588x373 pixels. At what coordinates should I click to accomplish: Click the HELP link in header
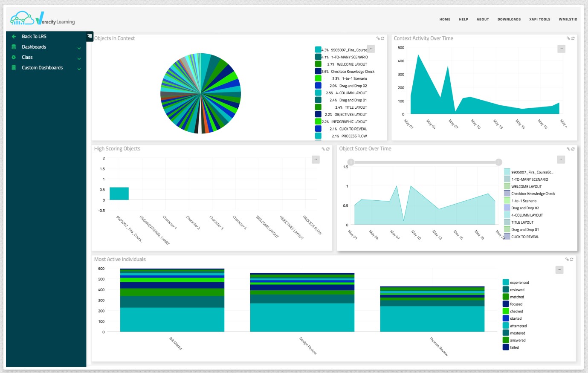tap(463, 19)
